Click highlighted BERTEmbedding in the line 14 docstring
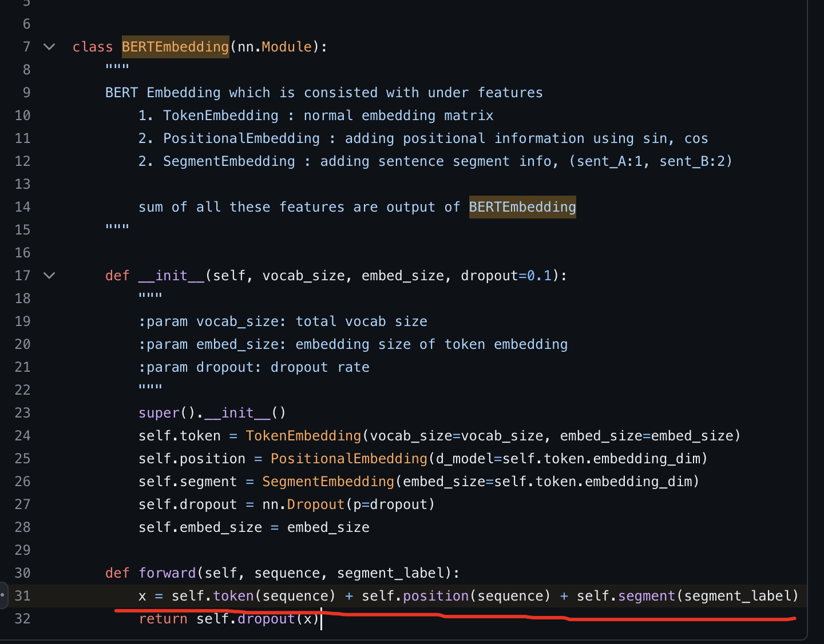 (522, 207)
